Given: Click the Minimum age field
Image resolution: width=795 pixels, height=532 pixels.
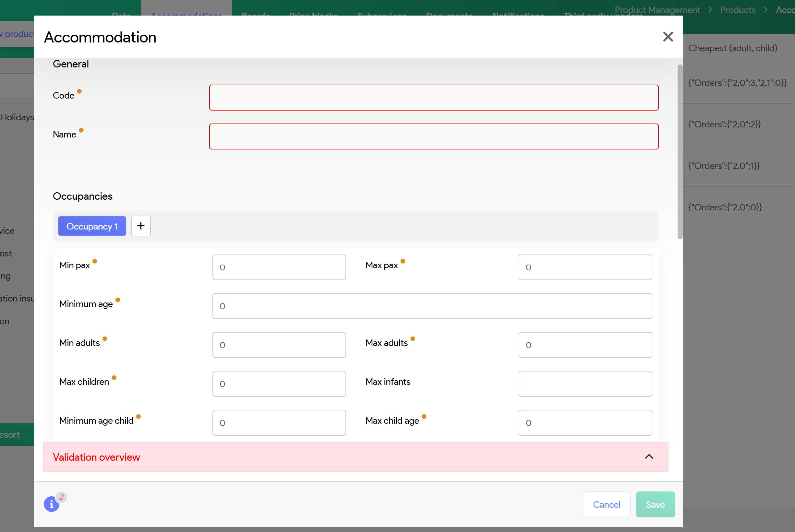Looking at the screenshot, I should click(x=432, y=306).
